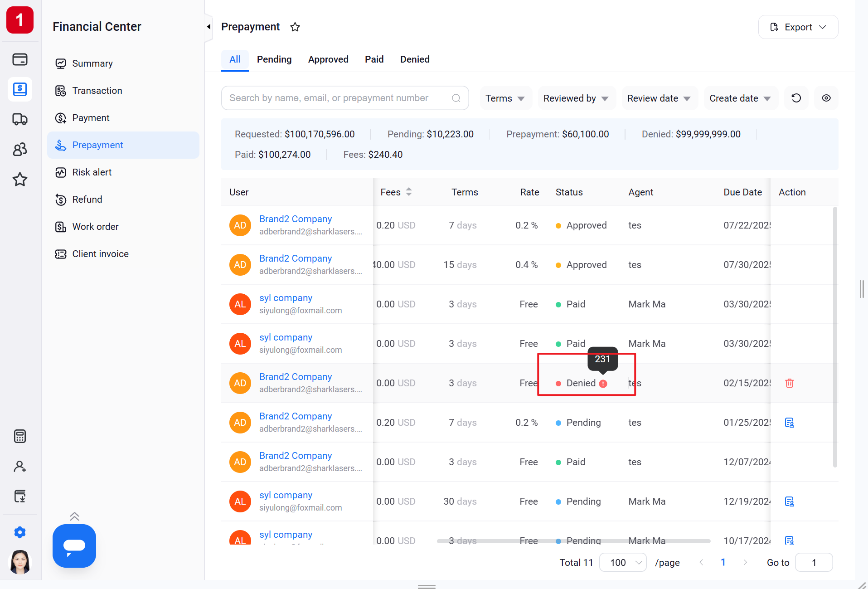
Task: Click the user profile avatar photo
Action: point(20,562)
